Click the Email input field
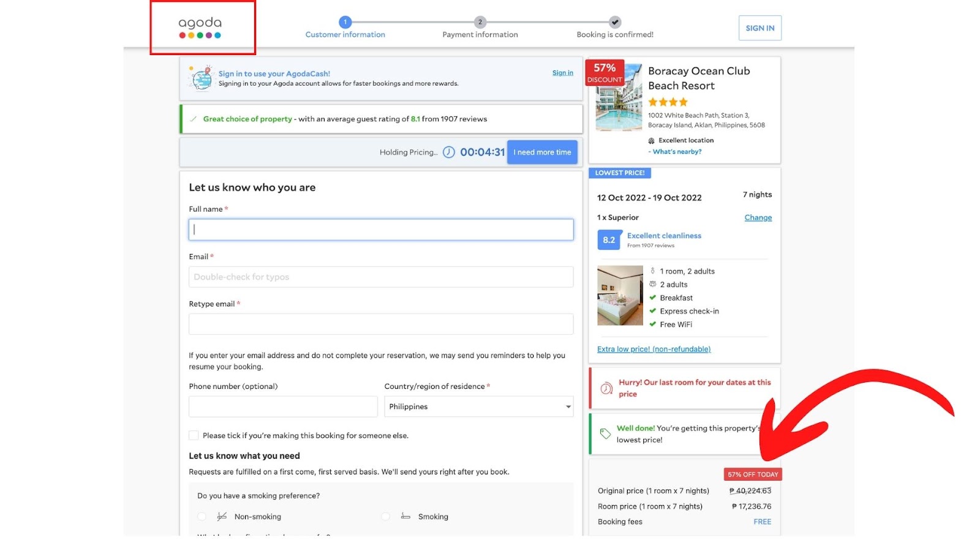The height and width of the screenshot is (551, 980). tap(381, 277)
